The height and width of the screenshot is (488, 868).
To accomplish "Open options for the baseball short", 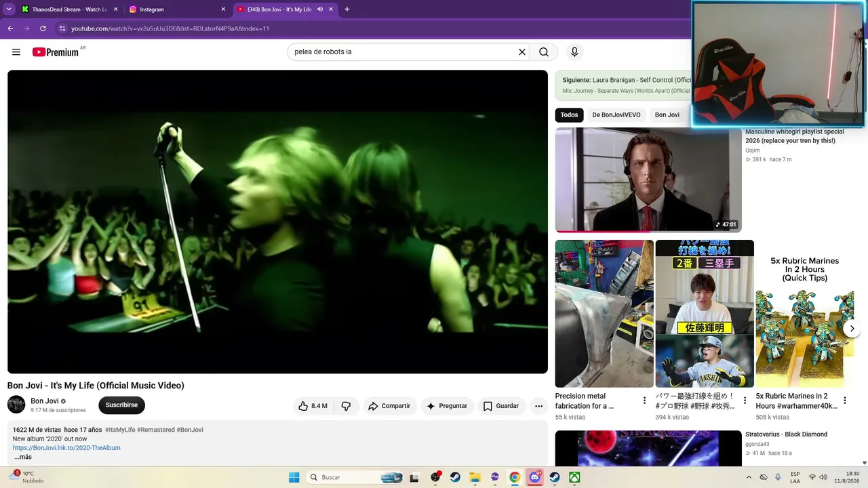I will tap(745, 401).
